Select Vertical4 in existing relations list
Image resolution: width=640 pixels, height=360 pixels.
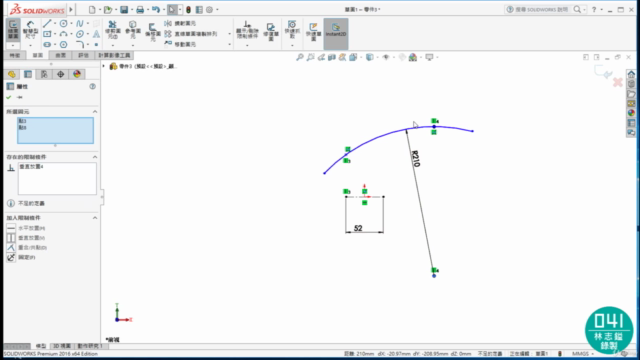point(31,167)
